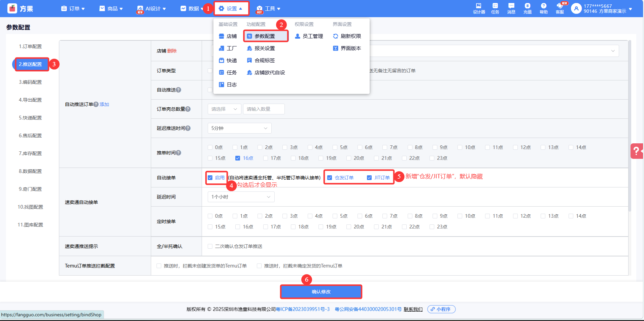The image size is (644, 321).
Task: Click the help icon beside 延迟推送时间
Action: point(188,128)
